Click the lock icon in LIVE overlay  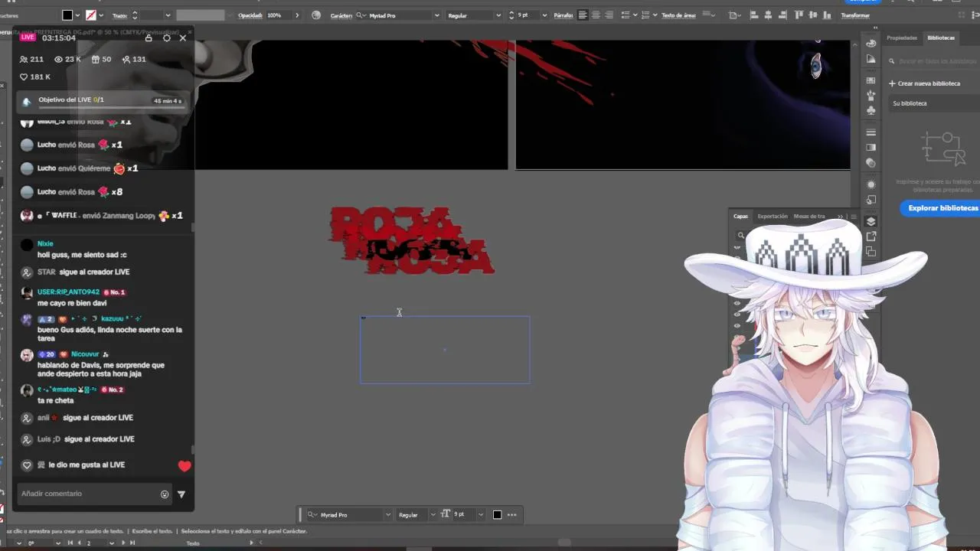(x=149, y=37)
